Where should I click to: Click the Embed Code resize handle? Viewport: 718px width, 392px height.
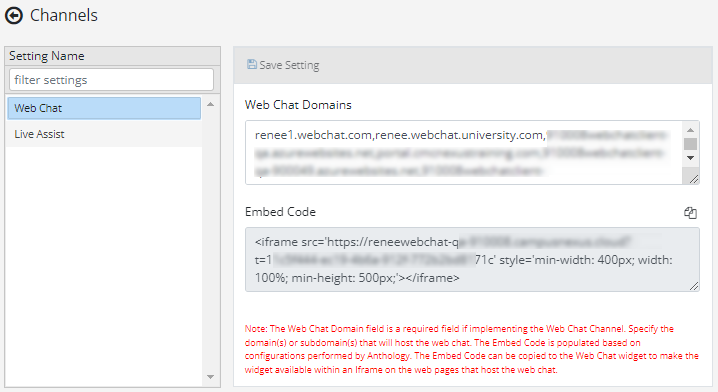(694, 286)
